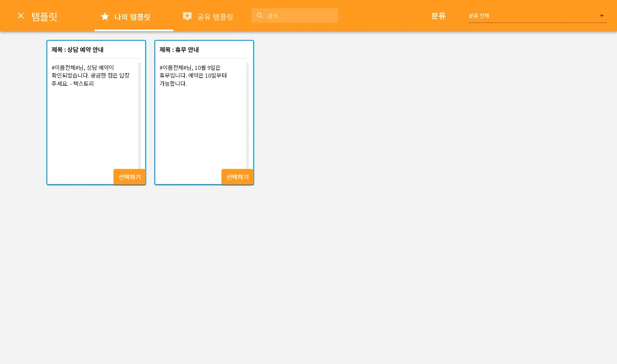This screenshot has height=364, width=617.
Task: Click the scrollbar in the 상담 예약 안내 card
Action: pyautogui.click(x=140, y=116)
